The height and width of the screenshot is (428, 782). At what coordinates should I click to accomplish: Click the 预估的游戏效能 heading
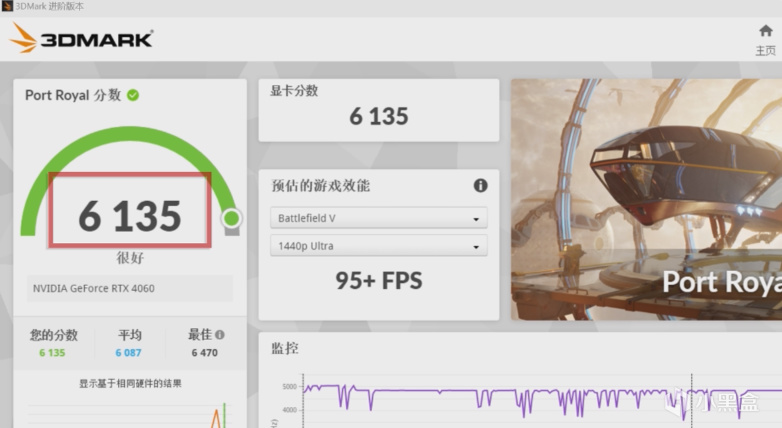pyautogui.click(x=321, y=186)
